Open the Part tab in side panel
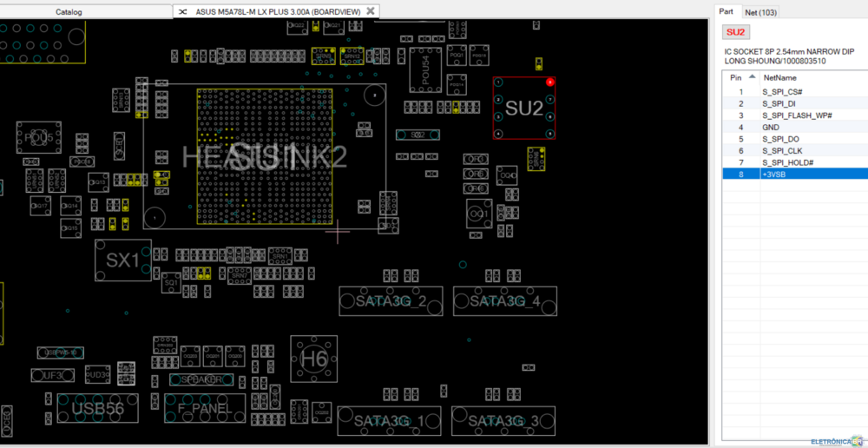 726,11
